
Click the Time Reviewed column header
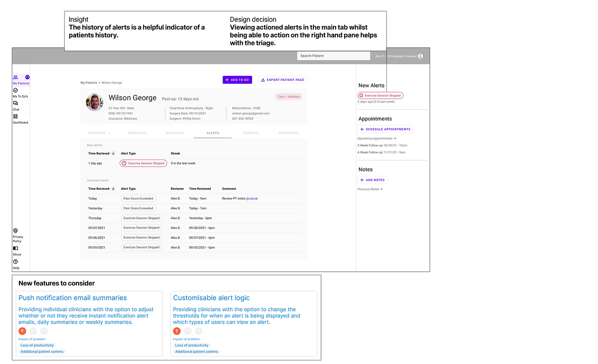point(200,188)
